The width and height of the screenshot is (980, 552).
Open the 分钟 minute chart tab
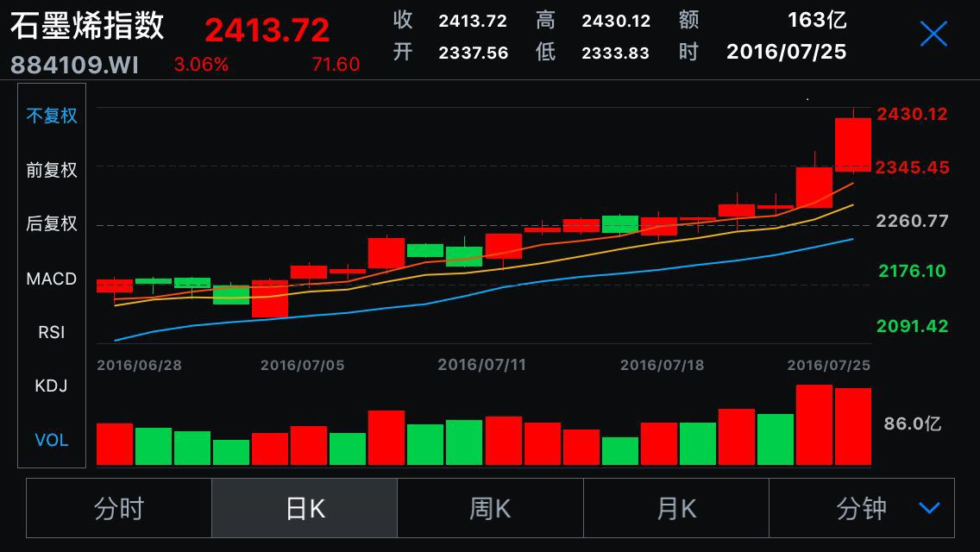(861, 509)
